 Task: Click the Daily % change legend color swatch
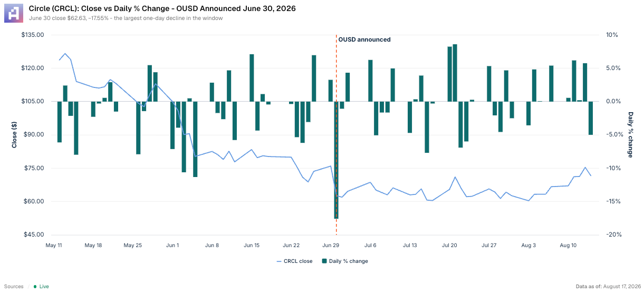tap(324, 261)
